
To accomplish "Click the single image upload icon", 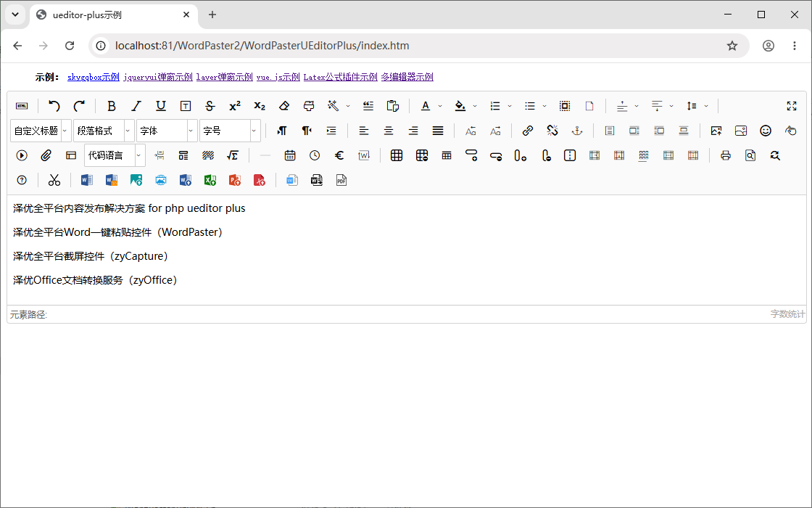I will tap(716, 131).
